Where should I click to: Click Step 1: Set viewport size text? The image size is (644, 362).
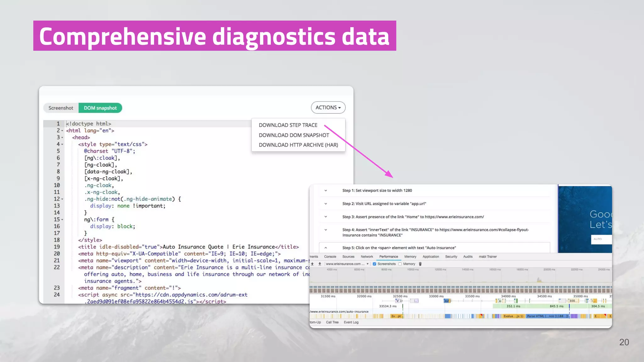coord(377,190)
